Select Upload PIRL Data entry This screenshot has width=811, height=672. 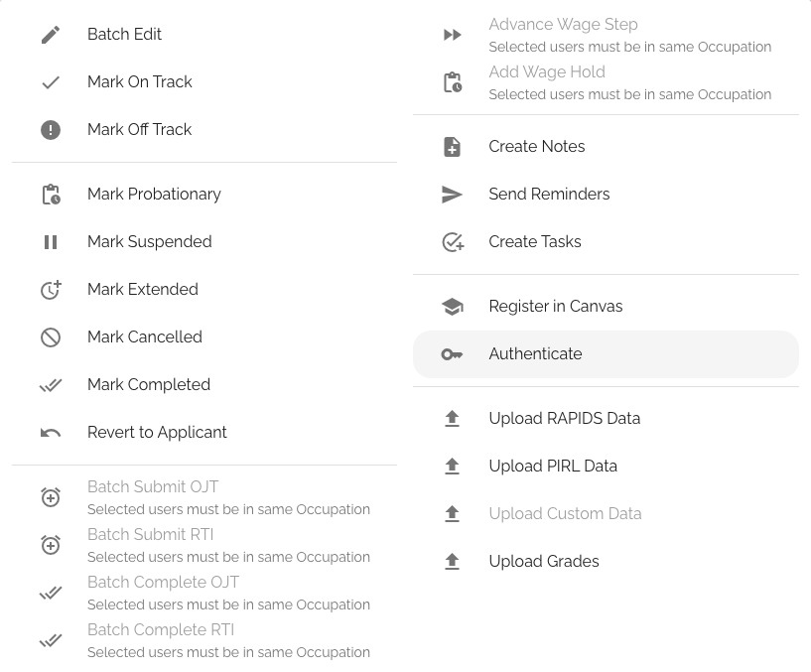click(x=606, y=467)
